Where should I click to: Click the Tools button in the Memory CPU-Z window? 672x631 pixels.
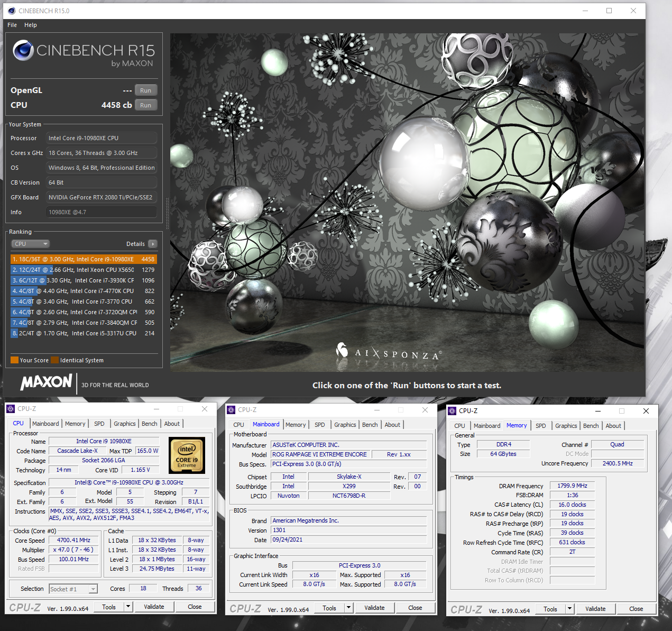tap(550, 609)
